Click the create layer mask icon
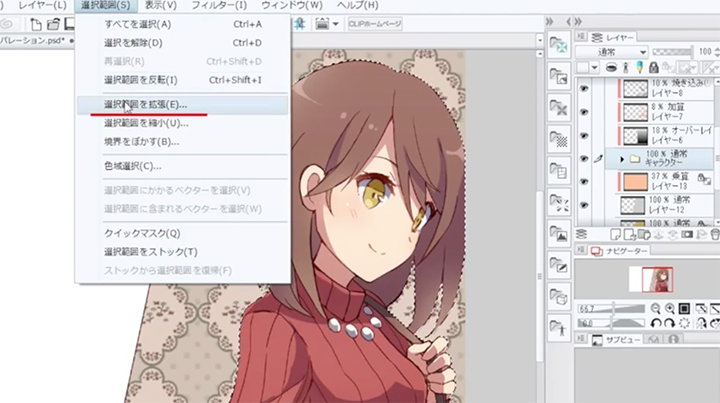This screenshot has width=720, height=403. tap(687, 235)
